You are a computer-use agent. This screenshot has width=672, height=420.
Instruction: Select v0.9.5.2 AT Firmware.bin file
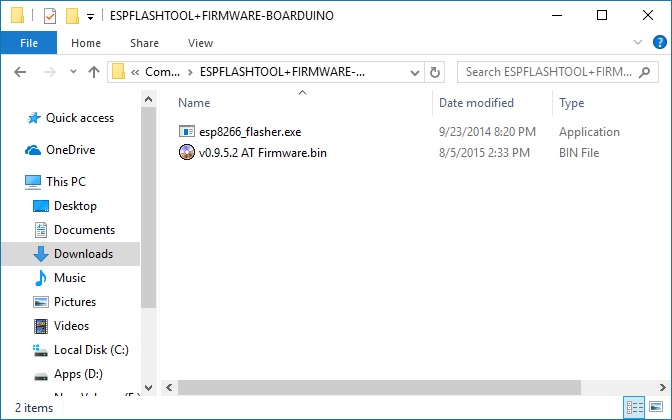[263, 153]
